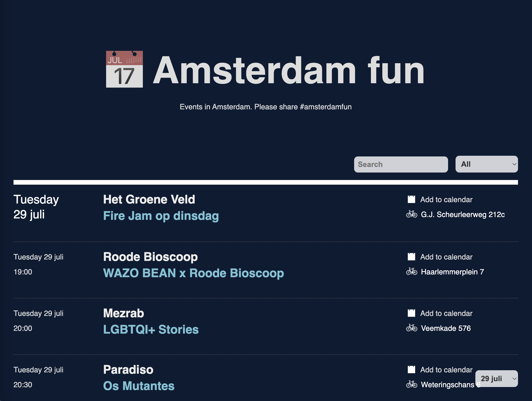The height and width of the screenshot is (401, 532).
Task: Click the Events in Amsterdam tagline text
Action: tap(266, 107)
